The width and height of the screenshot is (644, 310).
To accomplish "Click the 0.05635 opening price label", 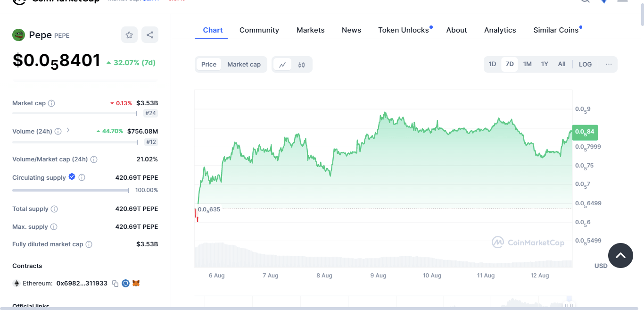I will pos(209,209).
